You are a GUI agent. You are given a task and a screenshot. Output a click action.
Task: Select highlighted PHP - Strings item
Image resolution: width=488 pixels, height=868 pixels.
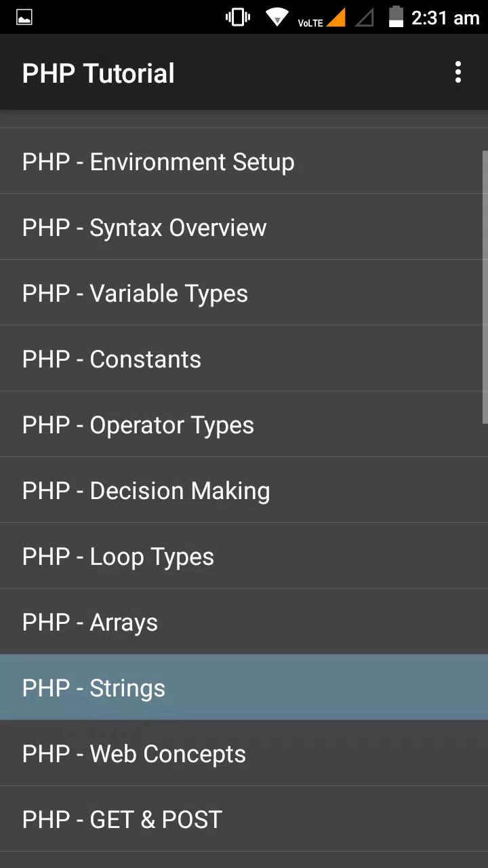click(x=244, y=688)
